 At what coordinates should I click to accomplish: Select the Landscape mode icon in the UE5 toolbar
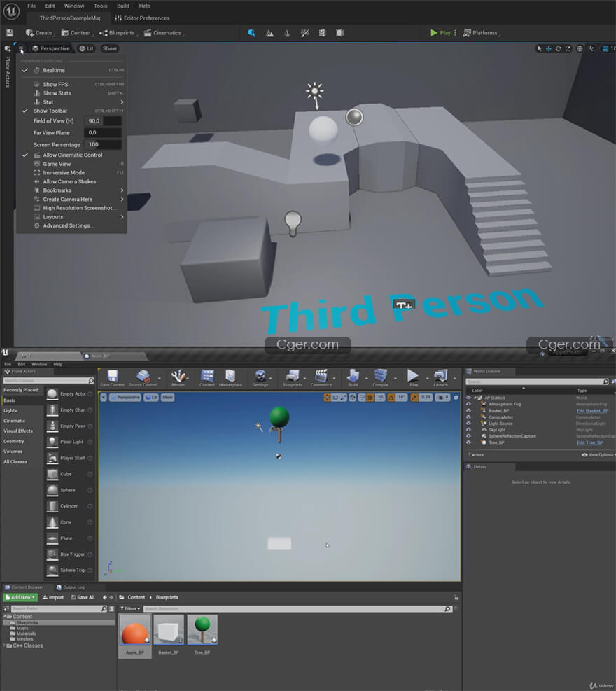(269, 33)
